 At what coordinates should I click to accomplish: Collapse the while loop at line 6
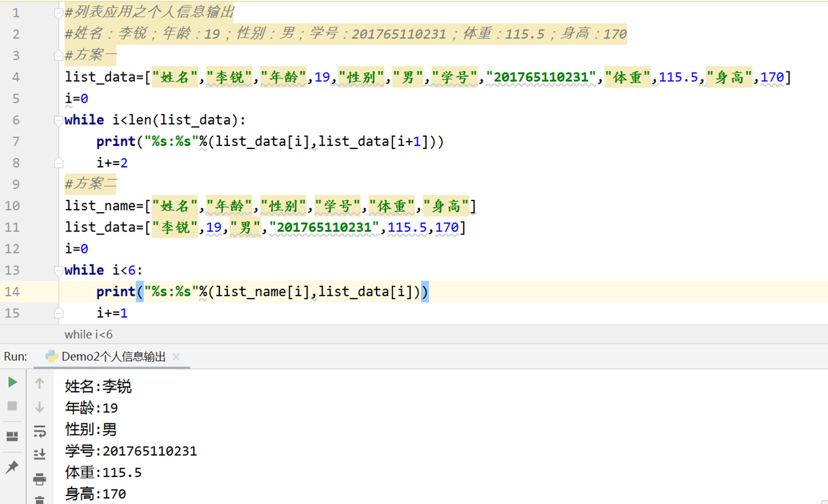click(59, 120)
